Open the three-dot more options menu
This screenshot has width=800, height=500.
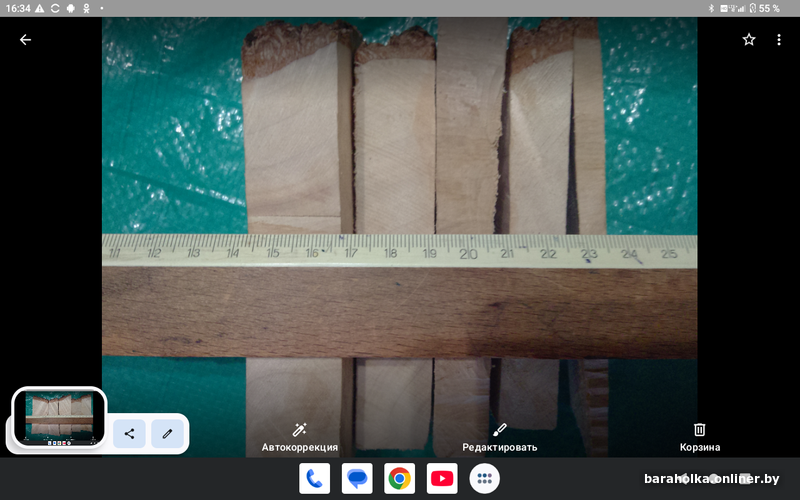point(779,40)
